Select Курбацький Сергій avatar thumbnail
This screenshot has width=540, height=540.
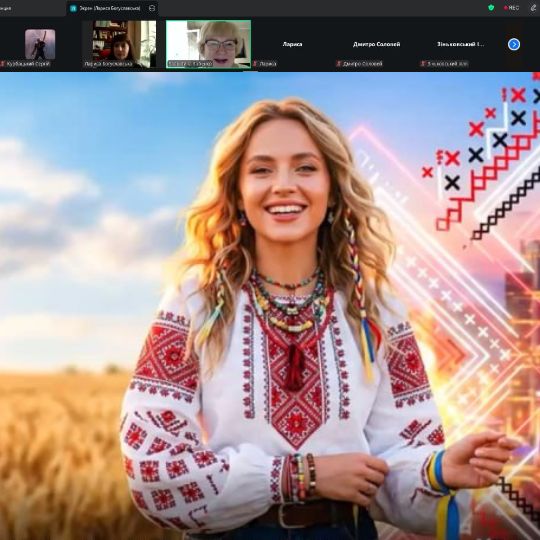coord(40,44)
